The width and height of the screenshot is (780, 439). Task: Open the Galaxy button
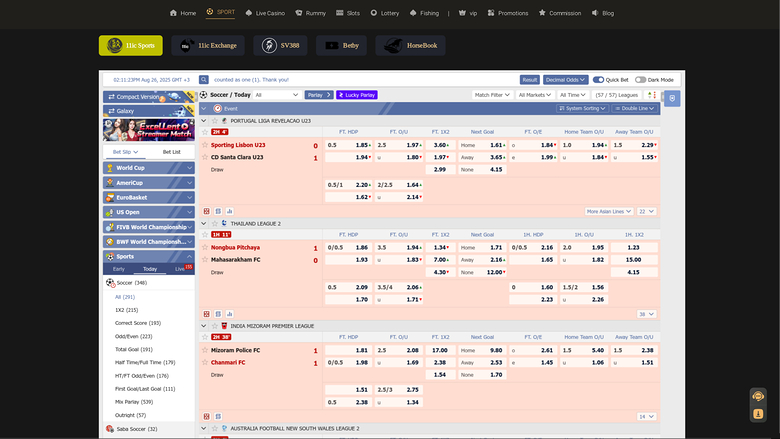[149, 111]
